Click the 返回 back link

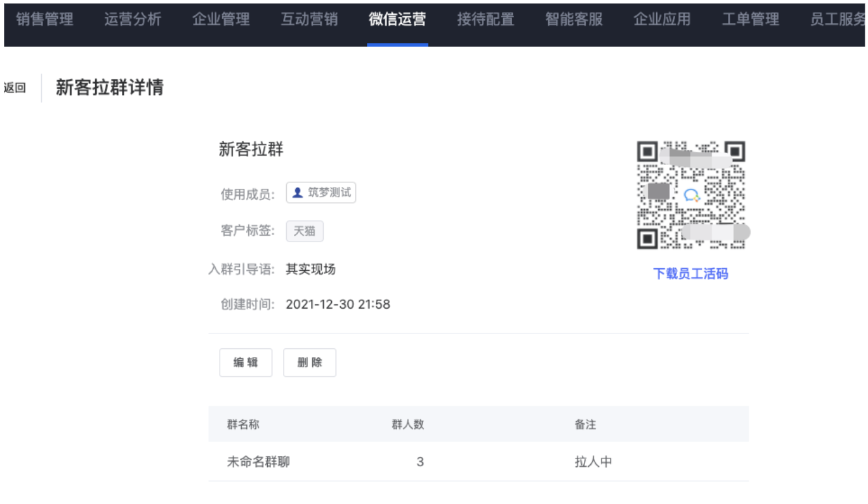tap(14, 89)
